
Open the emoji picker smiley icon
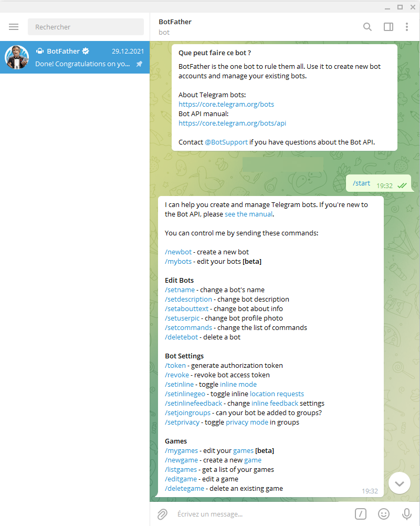pyautogui.click(x=384, y=514)
